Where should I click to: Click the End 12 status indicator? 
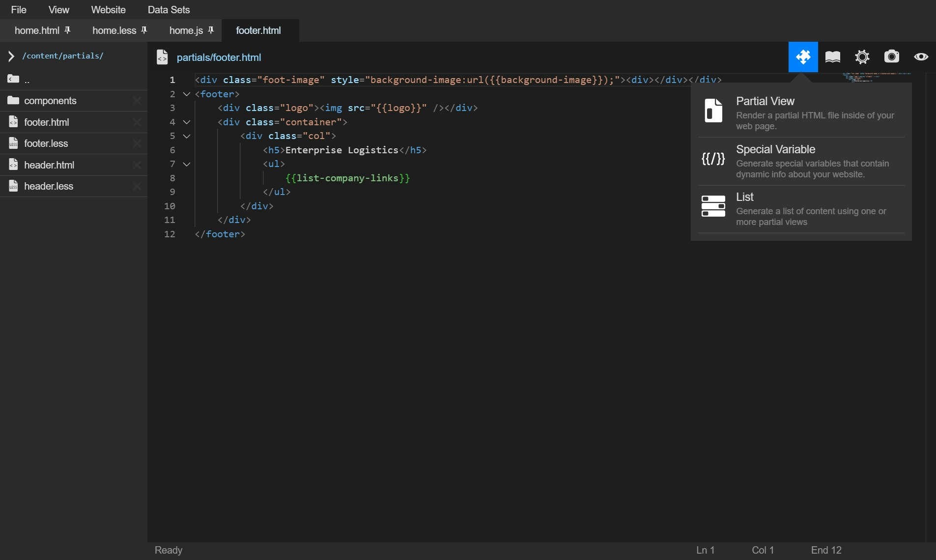click(x=826, y=550)
